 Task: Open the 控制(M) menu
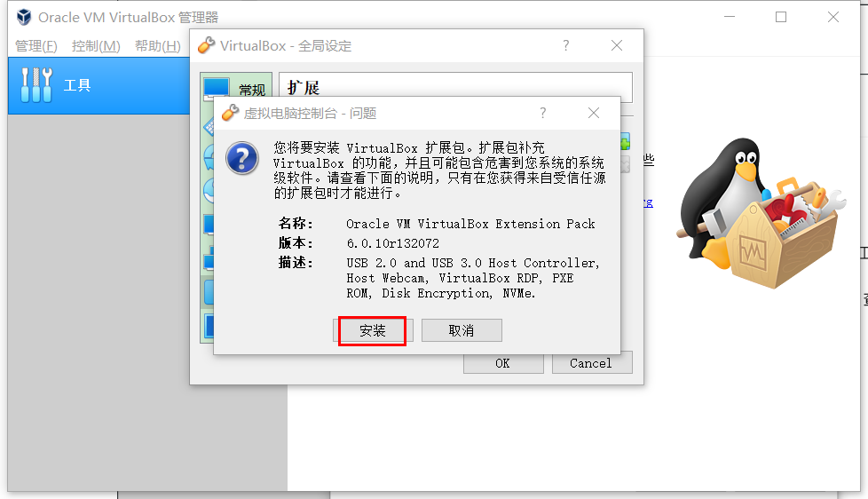pos(96,46)
